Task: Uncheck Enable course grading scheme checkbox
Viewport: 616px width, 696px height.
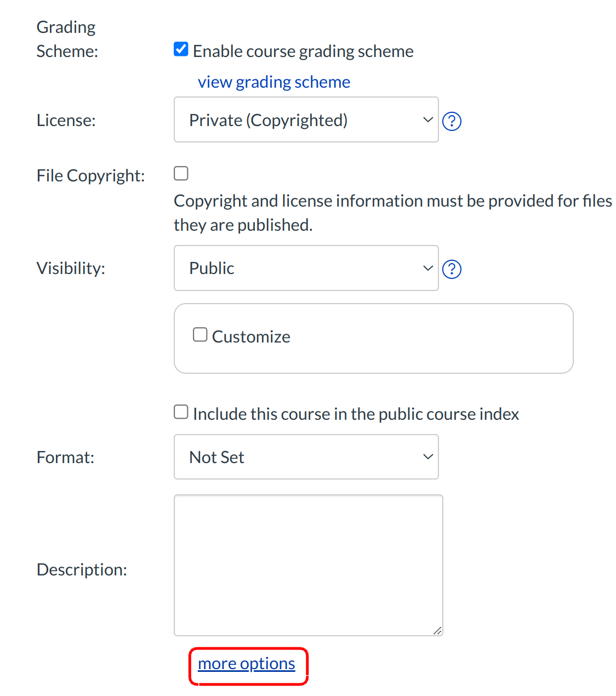Action: 181,49
